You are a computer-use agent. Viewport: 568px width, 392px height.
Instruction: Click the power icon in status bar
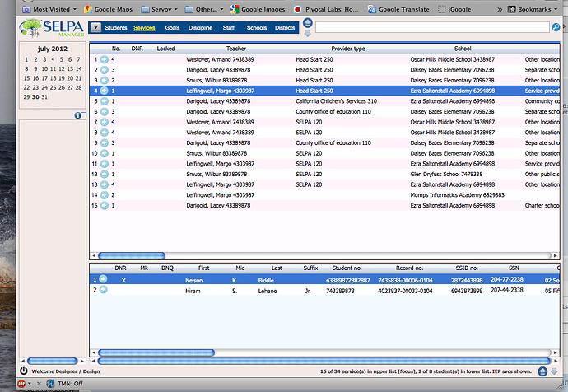click(23, 371)
